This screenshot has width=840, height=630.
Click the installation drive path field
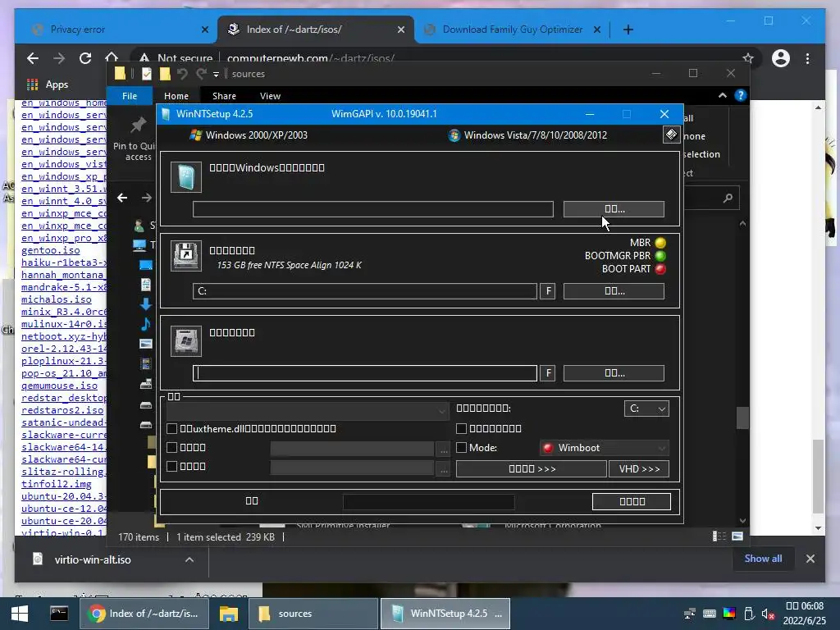pos(365,373)
